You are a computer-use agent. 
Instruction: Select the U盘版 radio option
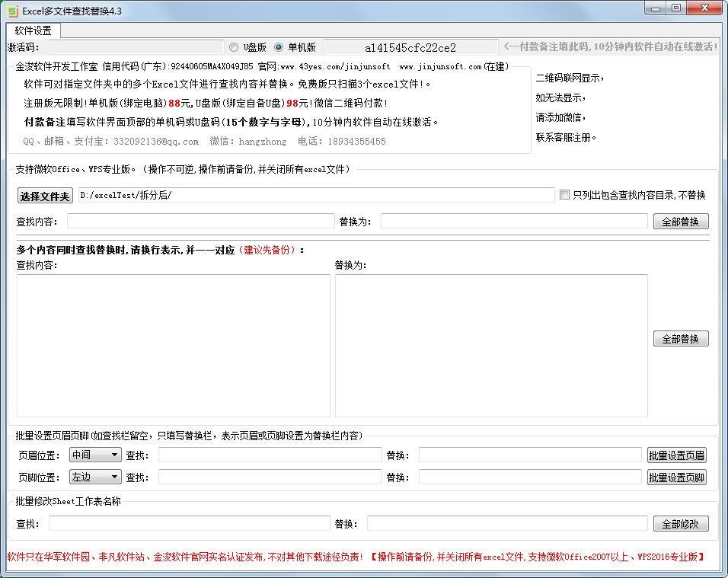(x=234, y=46)
